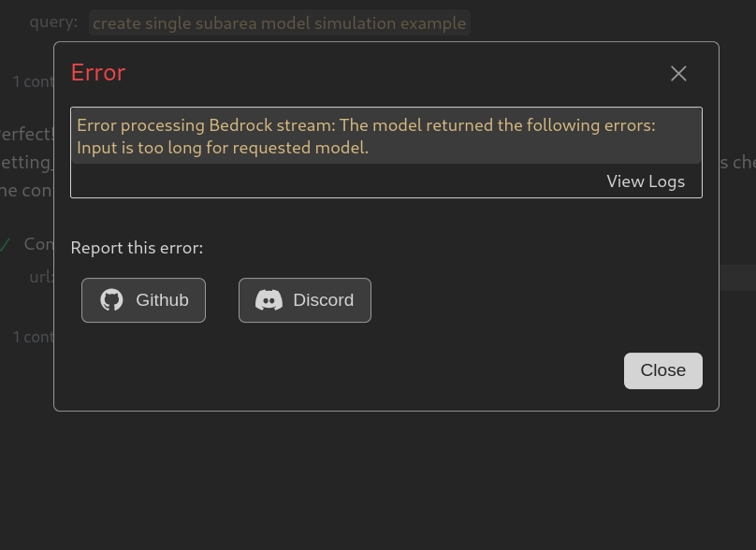Viewport: 756px width, 550px height.
Task: Open View Logs
Action: 646,181
